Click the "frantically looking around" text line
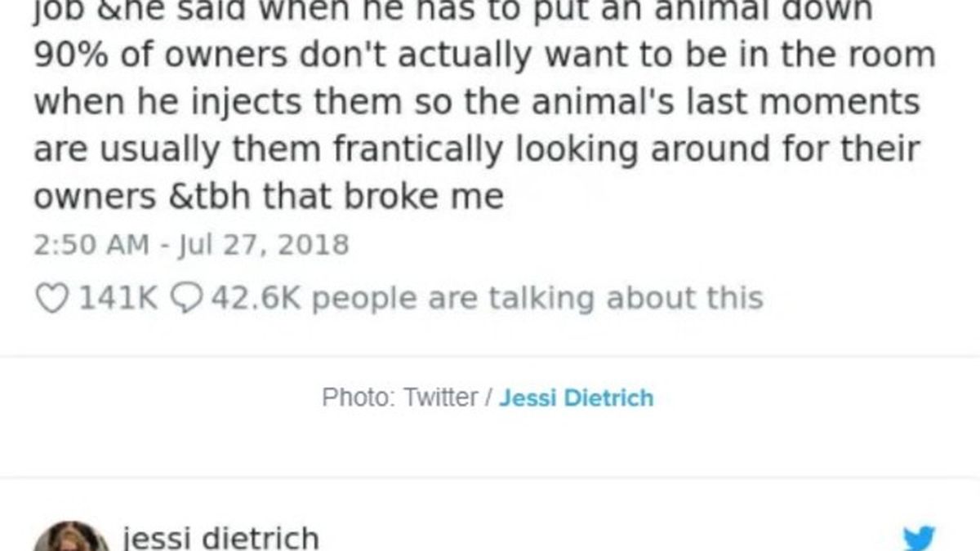This screenshot has width=980, height=551. coord(477,150)
